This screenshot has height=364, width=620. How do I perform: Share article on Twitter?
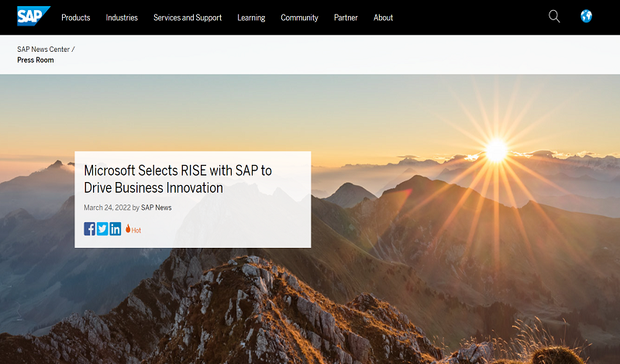pyautogui.click(x=102, y=228)
